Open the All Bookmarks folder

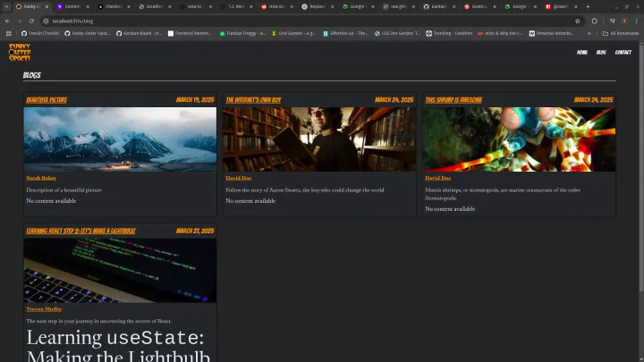(620, 33)
